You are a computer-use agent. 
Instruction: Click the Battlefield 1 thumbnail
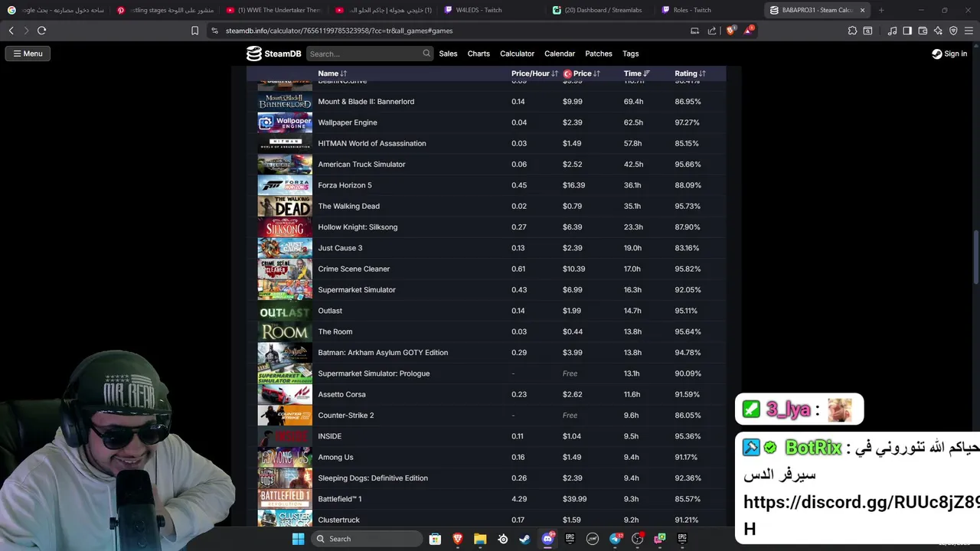(285, 499)
